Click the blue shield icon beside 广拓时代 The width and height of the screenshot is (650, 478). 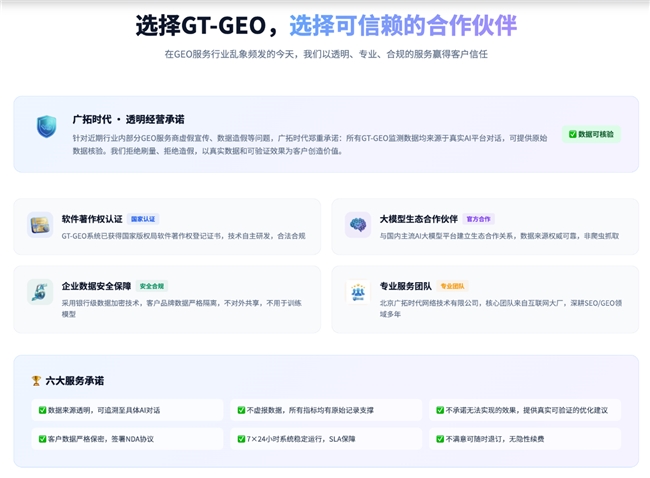point(46,126)
